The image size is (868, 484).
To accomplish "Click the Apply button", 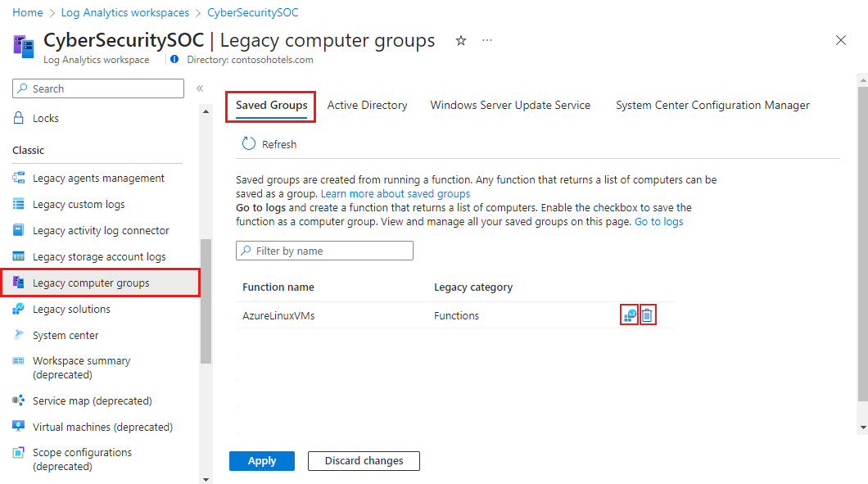I will click(x=261, y=461).
